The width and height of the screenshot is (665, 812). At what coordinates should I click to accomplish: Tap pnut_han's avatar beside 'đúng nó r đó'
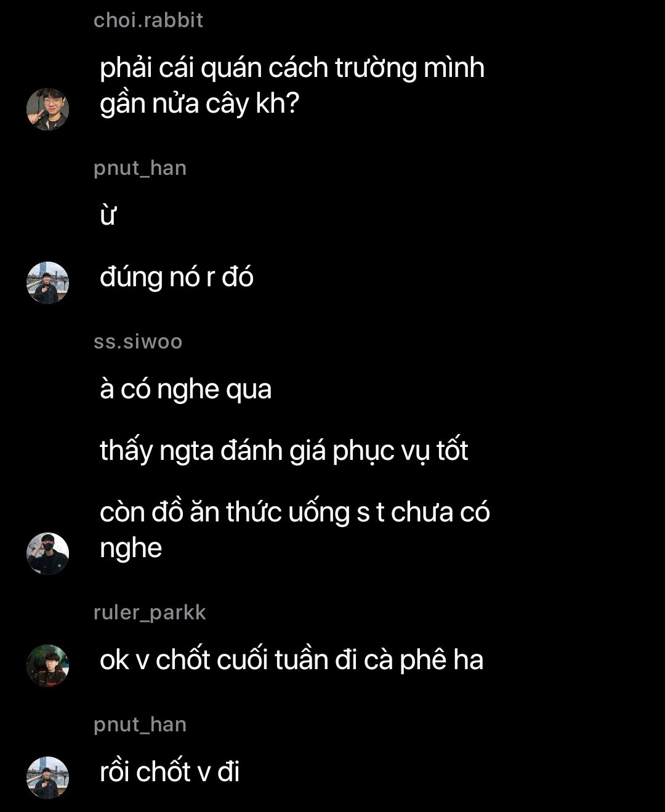tap(47, 283)
